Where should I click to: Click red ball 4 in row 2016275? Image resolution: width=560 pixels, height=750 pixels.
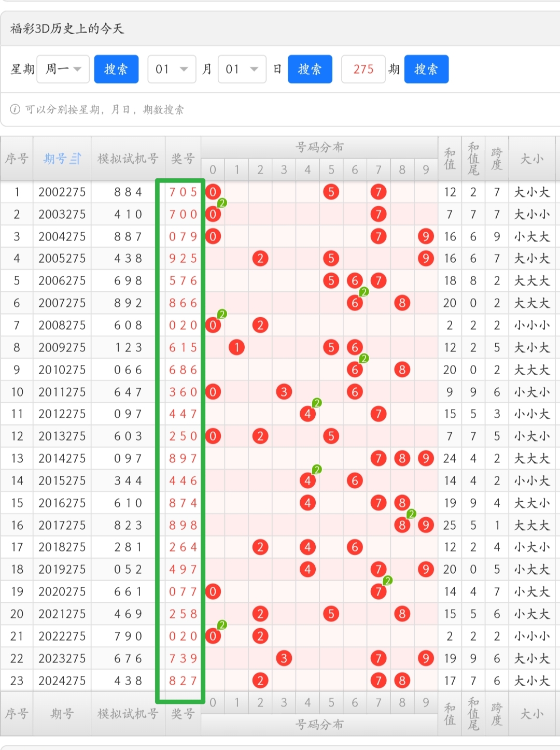pos(307,503)
